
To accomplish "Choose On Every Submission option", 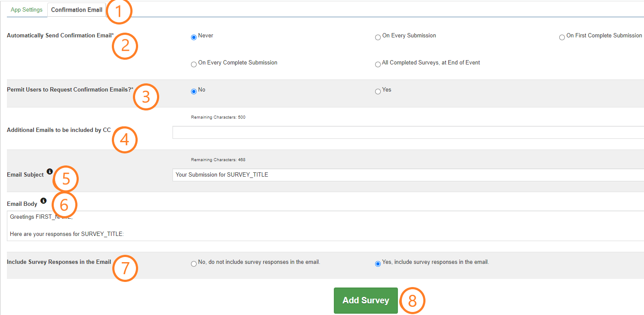I will [378, 37].
